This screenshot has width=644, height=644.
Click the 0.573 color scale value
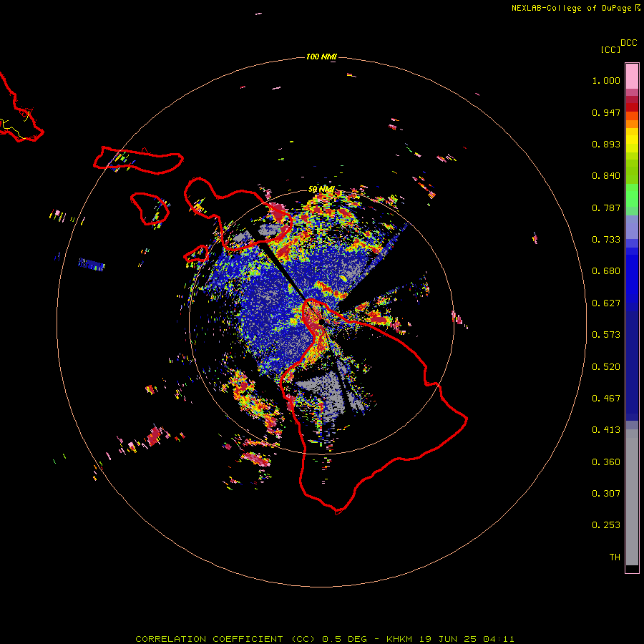tap(606, 335)
